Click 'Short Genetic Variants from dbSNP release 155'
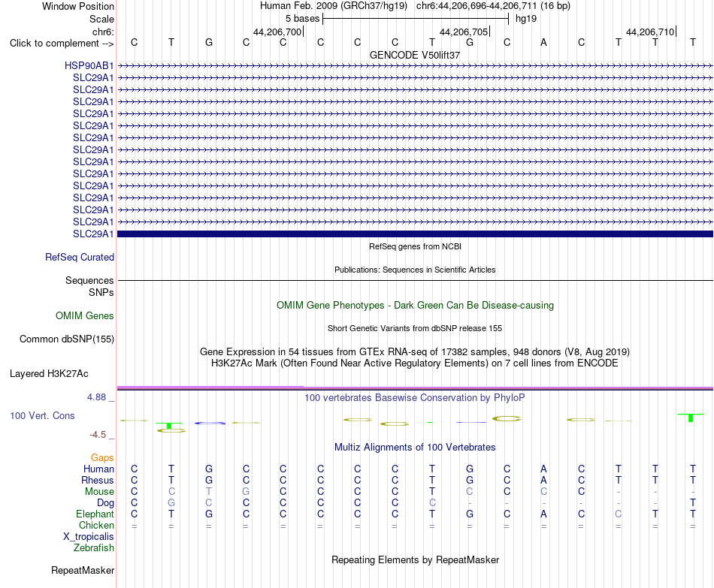 coord(415,329)
